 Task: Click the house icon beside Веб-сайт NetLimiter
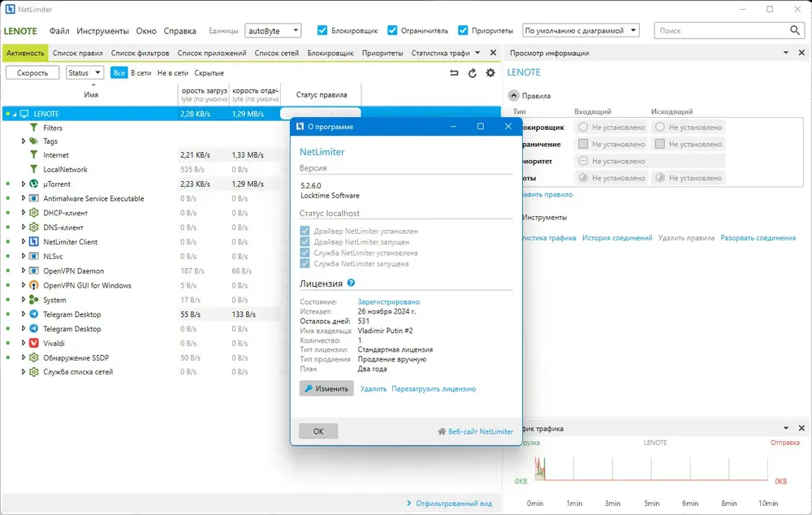442,431
